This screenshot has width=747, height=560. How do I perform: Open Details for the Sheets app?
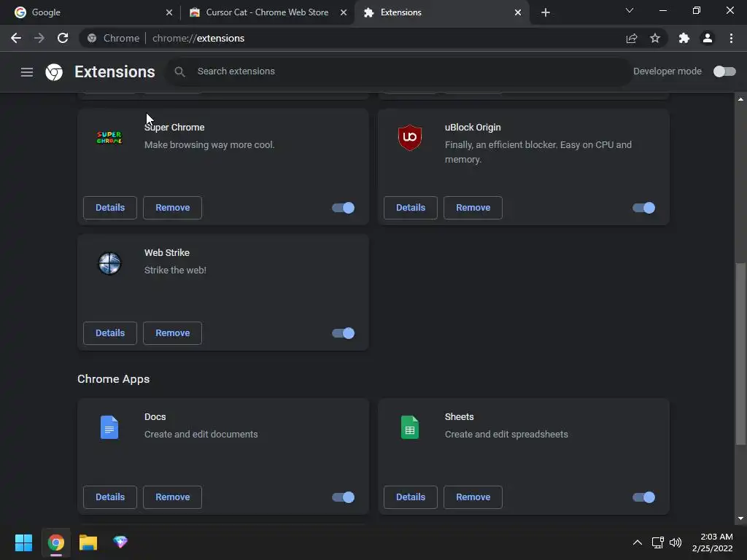(x=411, y=497)
